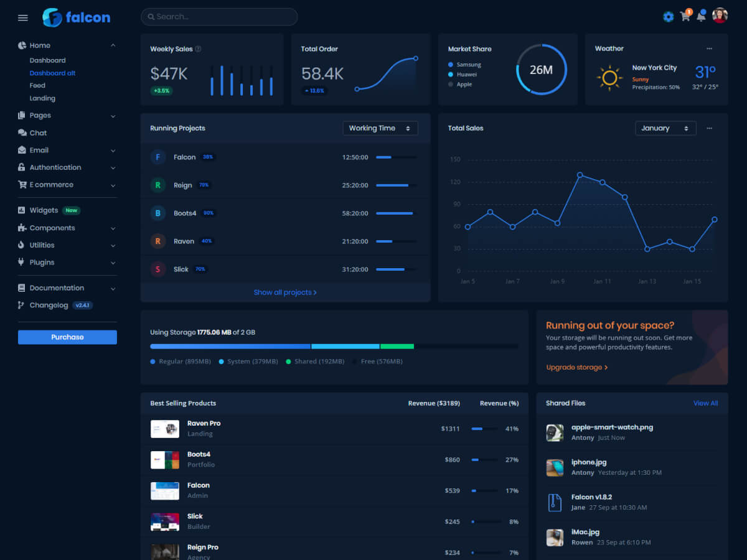This screenshot has width=747, height=560.
Task: Click the Falcon logo
Action: (76, 17)
